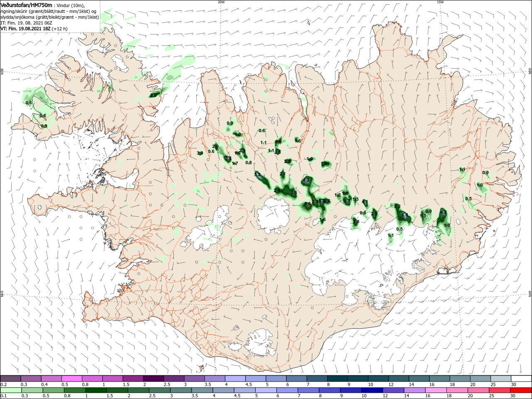This screenshot has height=399, width=532.
Task: Click the bright pink 0.5 swatch in upper legend
Action: tap(71, 379)
